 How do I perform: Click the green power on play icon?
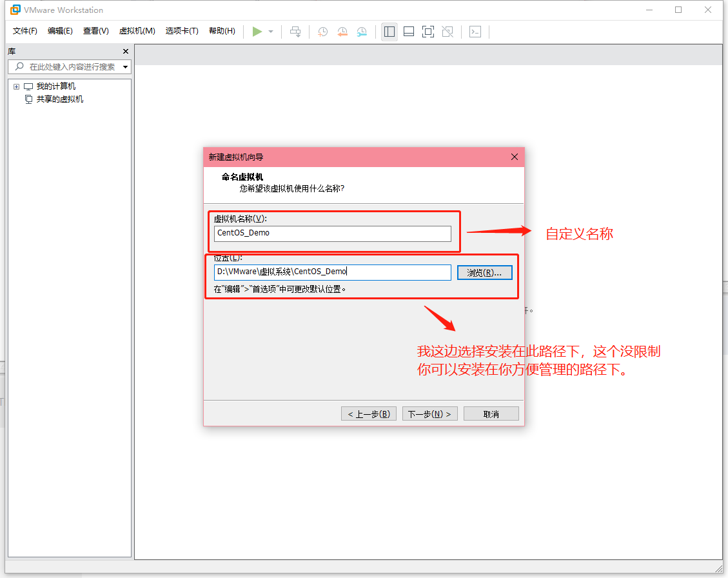click(x=257, y=32)
